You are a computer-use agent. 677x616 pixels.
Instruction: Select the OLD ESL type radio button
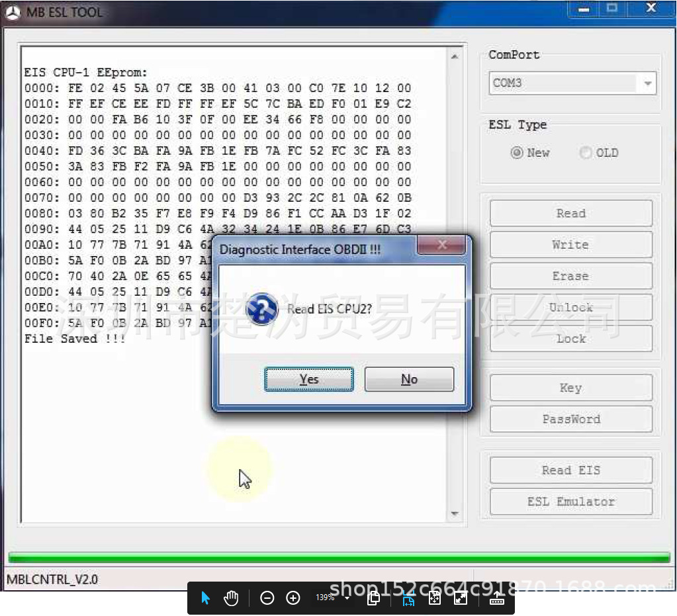pyautogui.click(x=586, y=152)
